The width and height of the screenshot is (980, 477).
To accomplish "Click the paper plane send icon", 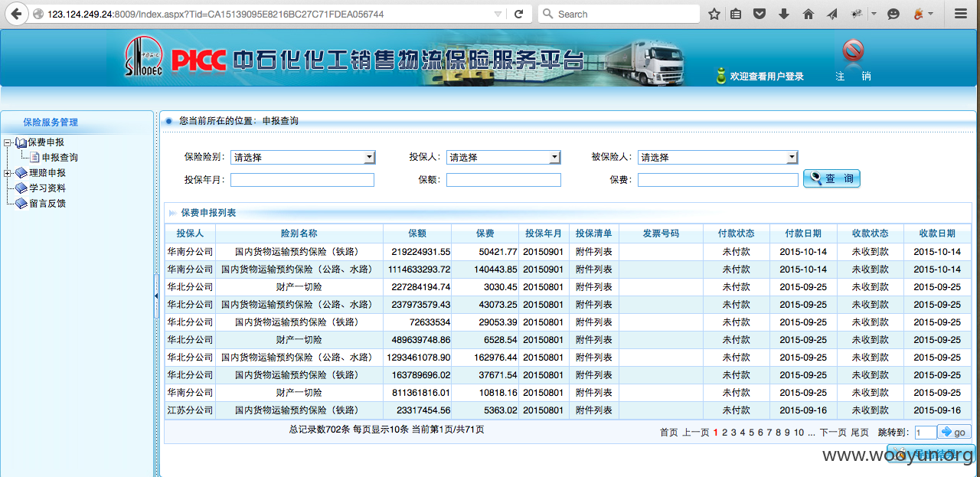I will (832, 14).
